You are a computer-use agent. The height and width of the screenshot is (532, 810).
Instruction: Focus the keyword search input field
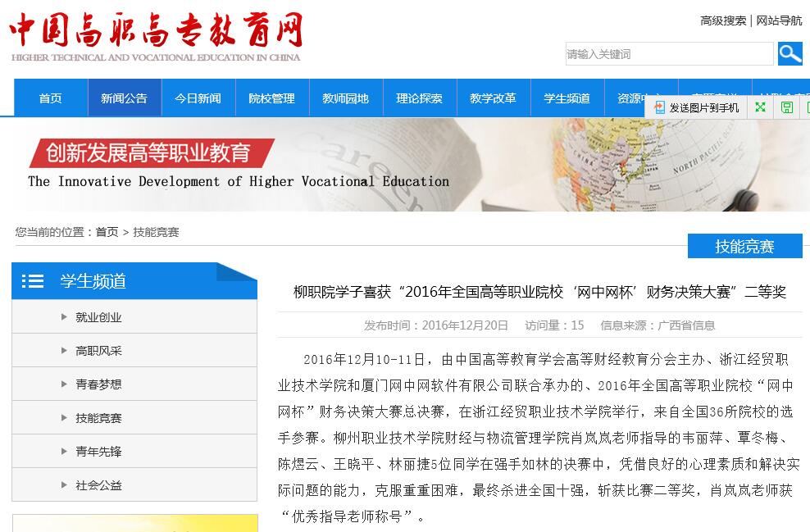[x=669, y=54]
